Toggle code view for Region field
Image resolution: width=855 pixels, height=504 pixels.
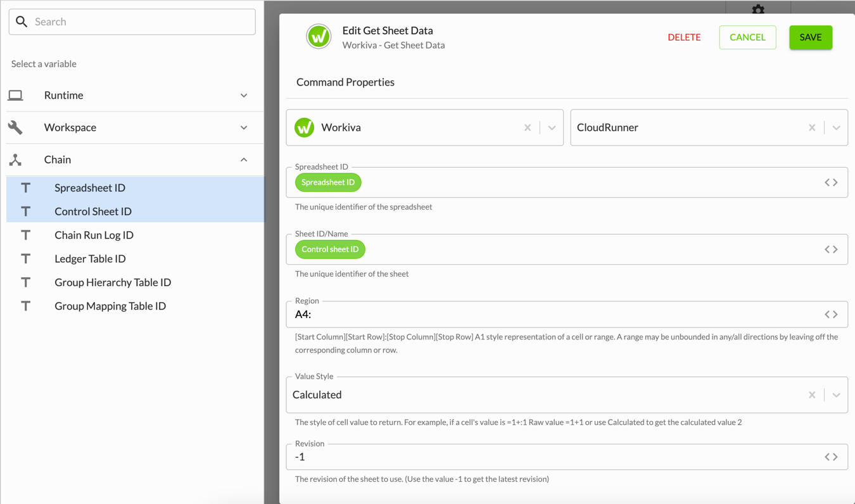coord(831,314)
